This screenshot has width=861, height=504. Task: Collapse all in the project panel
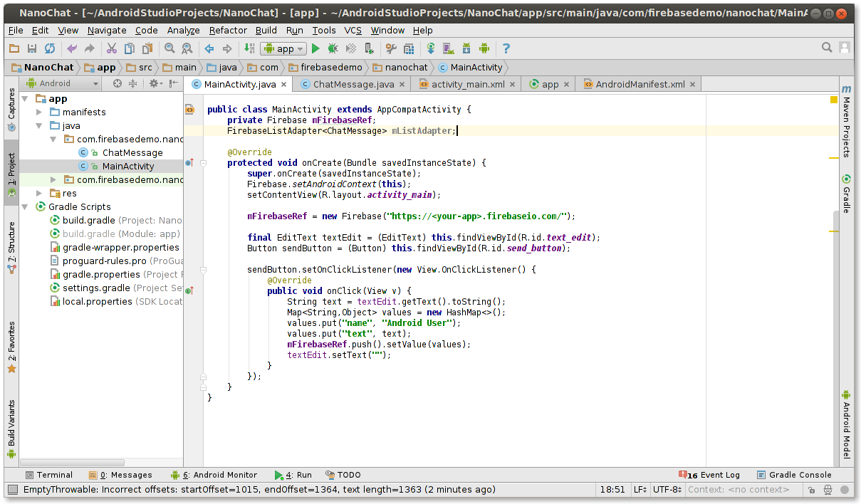click(x=132, y=84)
